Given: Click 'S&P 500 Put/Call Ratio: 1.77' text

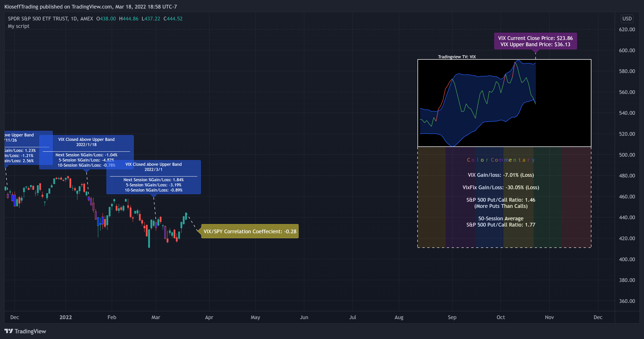Looking at the screenshot, I should [501, 225].
